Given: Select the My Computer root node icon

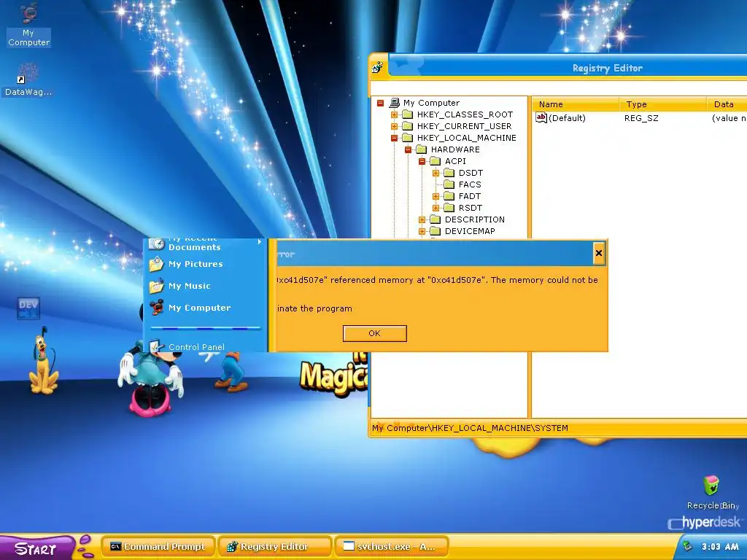Looking at the screenshot, I should [x=395, y=102].
